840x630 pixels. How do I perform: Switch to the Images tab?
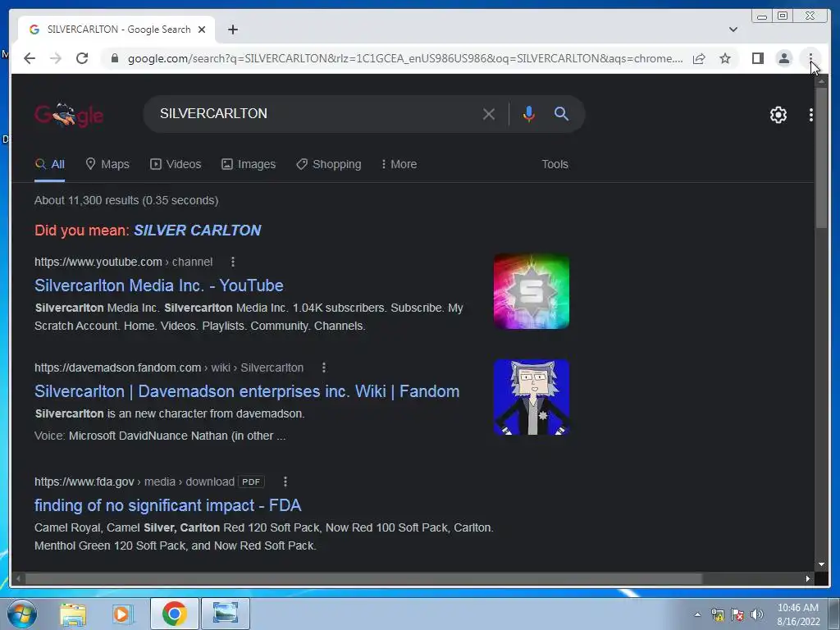point(249,164)
